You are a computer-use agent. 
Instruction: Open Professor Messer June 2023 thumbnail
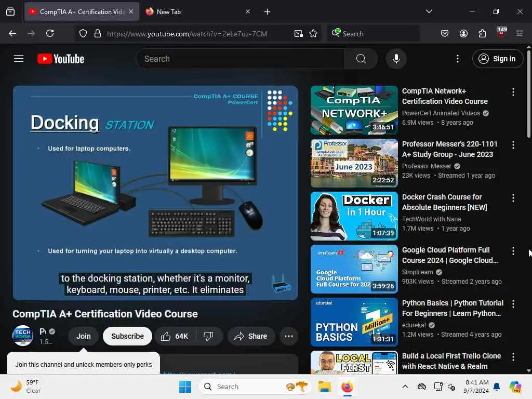(354, 163)
